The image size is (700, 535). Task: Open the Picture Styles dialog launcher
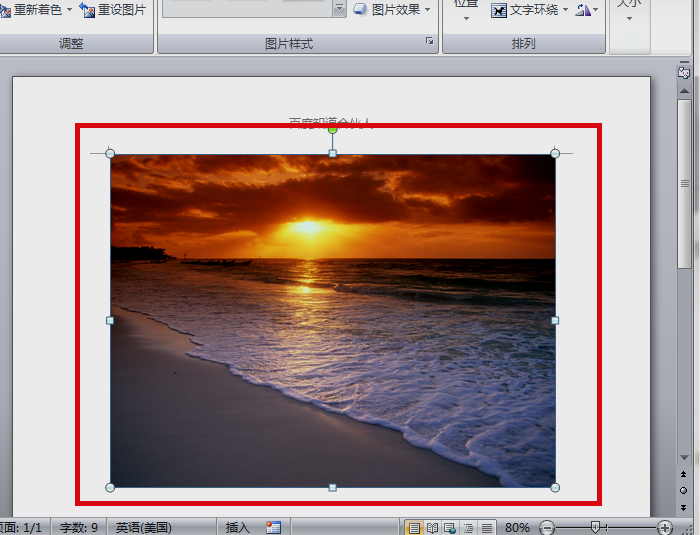click(430, 42)
